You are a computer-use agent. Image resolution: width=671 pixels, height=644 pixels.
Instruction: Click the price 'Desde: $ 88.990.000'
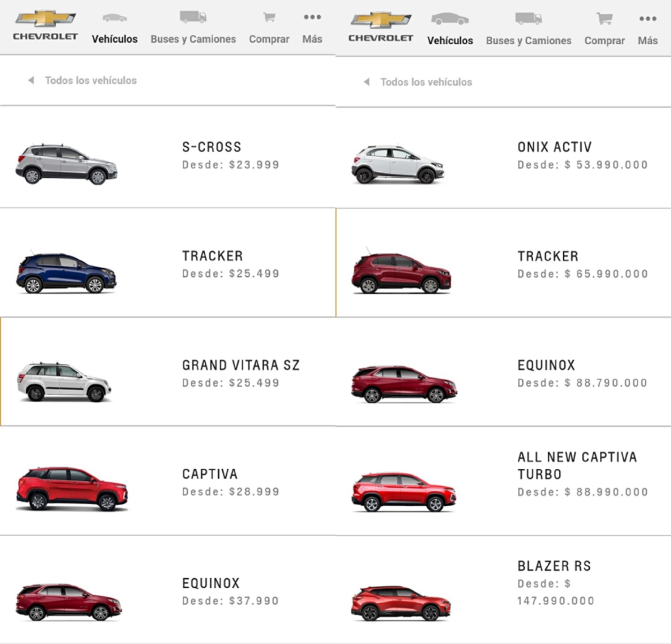(x=583, y=492)
